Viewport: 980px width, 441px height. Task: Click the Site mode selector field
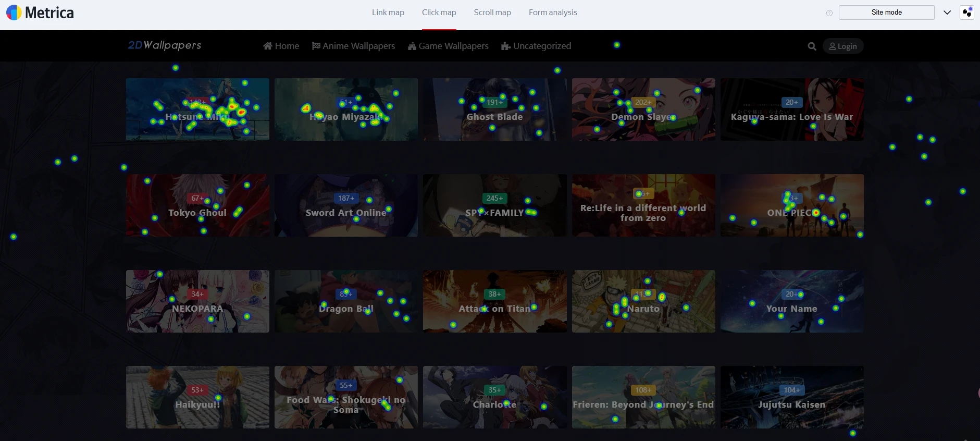pyautogui.click(x=886, y=13)
